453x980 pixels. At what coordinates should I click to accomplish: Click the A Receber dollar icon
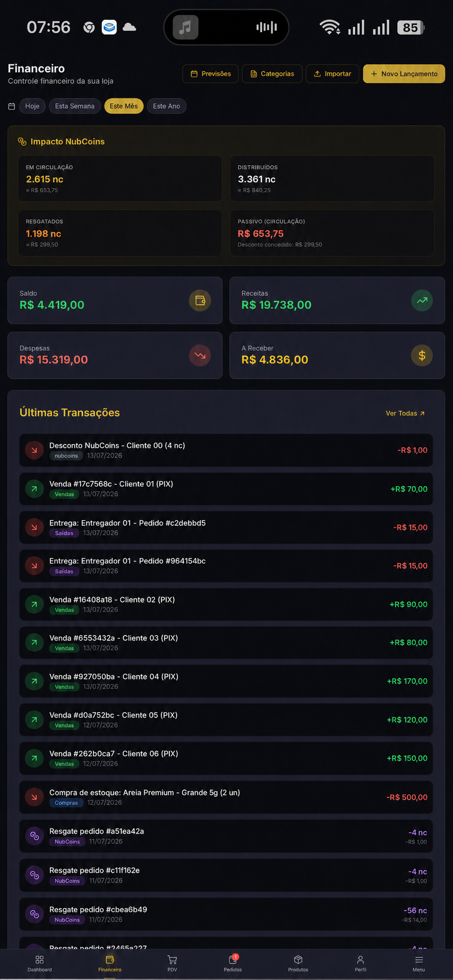(x=422, y=356)
